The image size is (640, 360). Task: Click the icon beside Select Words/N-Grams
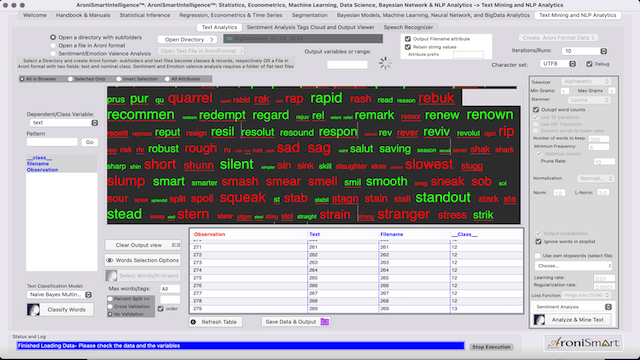click(x=111, y=276)
